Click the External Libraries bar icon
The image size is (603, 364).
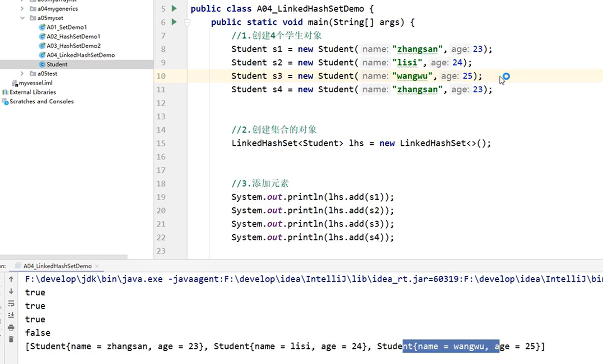[5, 92]
